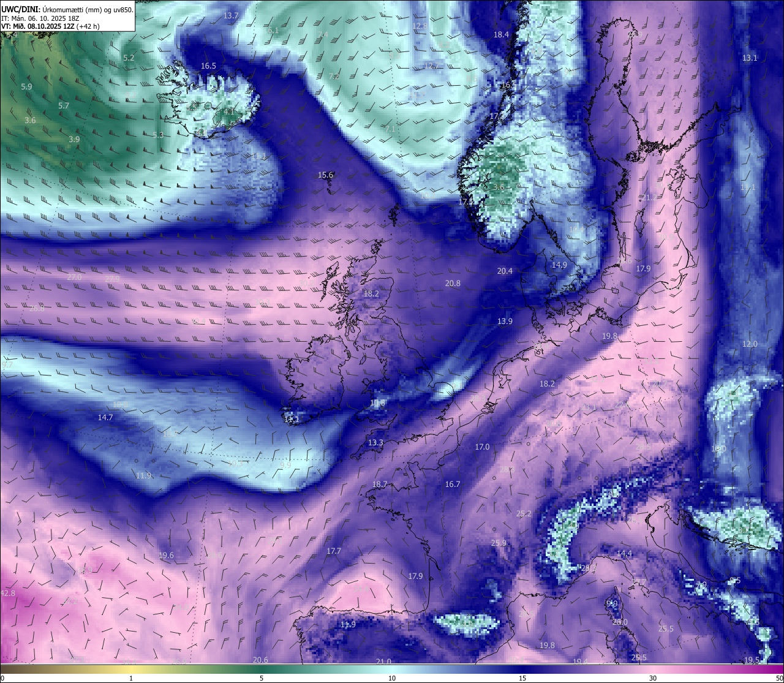Click the 10 tick on the color scale
Viewport: 784px width, 683px height.
392,678
